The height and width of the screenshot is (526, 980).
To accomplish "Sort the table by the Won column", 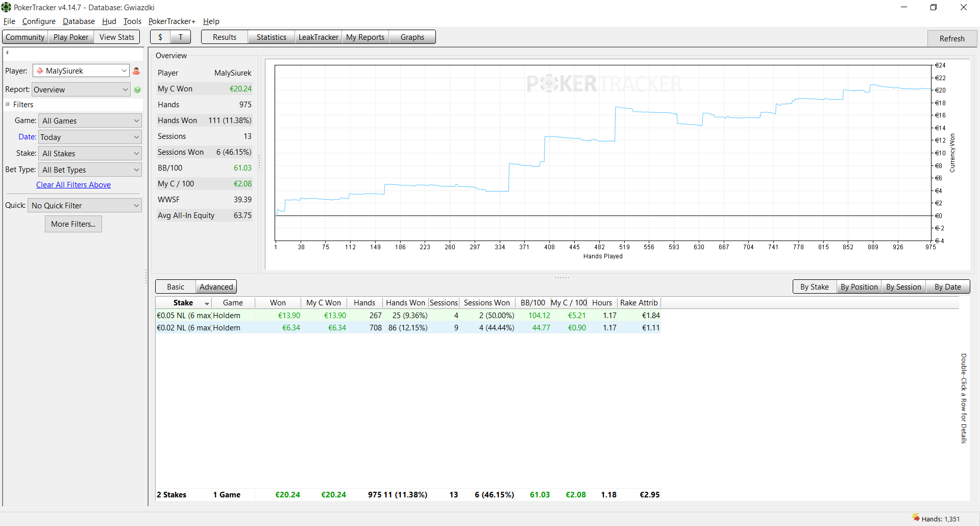I will [x=278, y=303].
